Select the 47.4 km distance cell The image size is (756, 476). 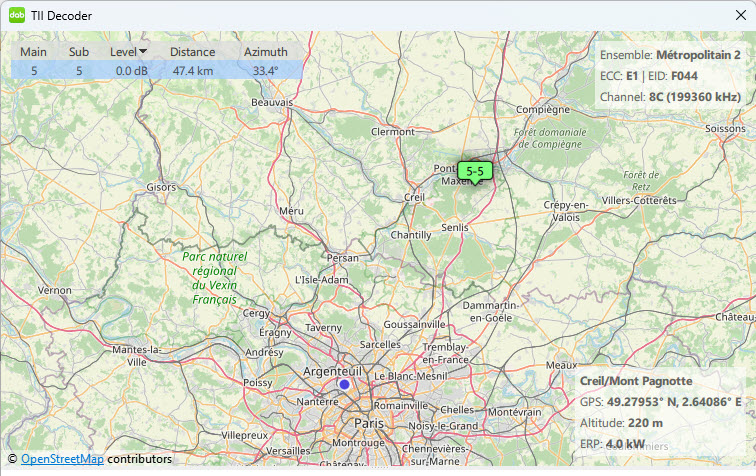point(193,71)
